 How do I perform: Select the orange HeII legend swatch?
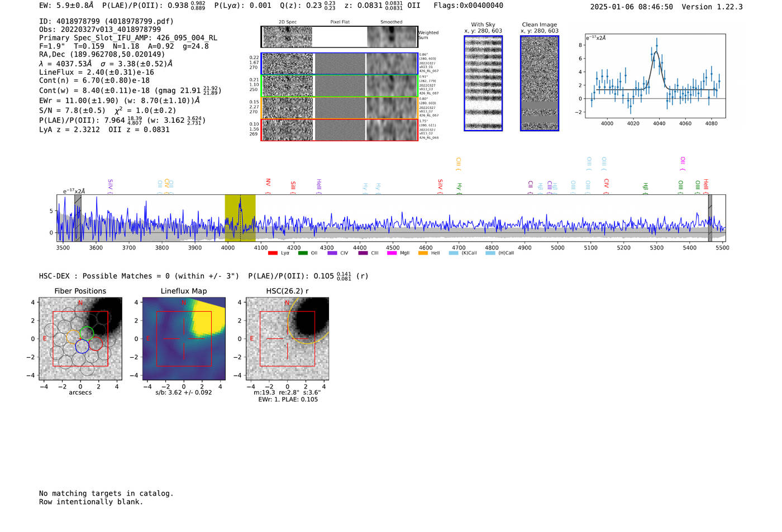423,253
